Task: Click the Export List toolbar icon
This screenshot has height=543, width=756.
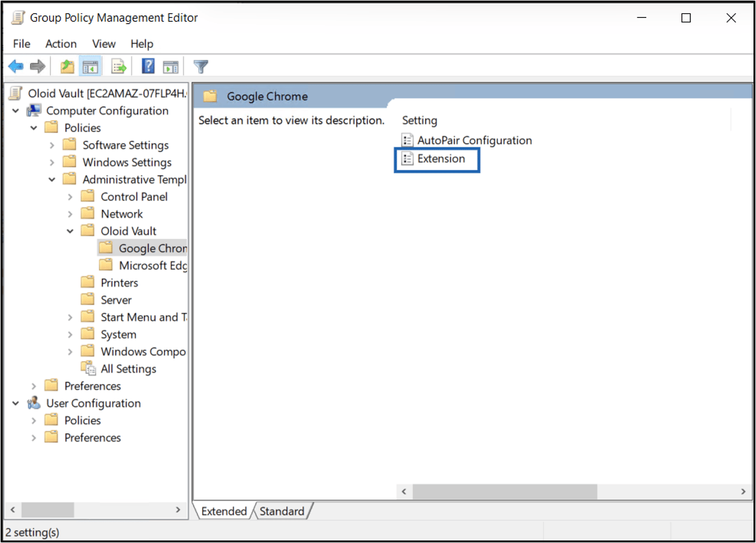Action: click(119, 66)
